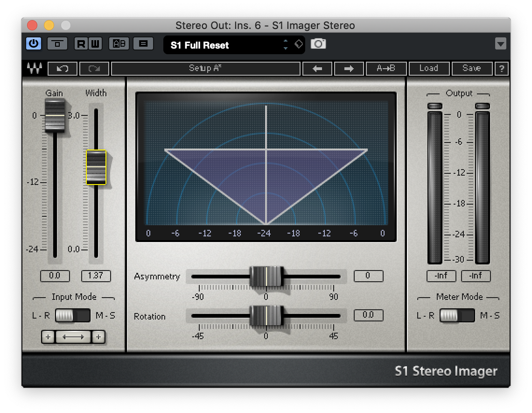The width and height of the screenshot is (532, 413).
Task: Toggle Input Mode L-R / M-S switch
Action: (x=73, y=315)
